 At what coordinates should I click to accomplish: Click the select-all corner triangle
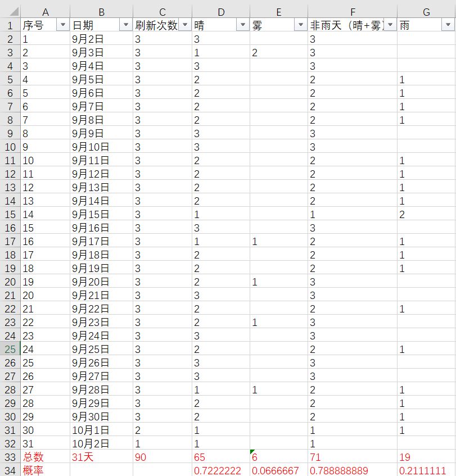coord(14,12)
